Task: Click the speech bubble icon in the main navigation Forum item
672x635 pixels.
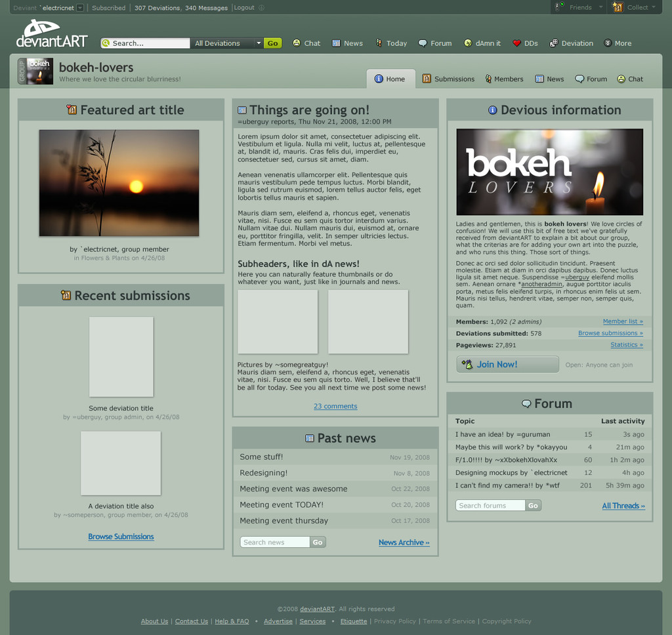Action: 423,43
